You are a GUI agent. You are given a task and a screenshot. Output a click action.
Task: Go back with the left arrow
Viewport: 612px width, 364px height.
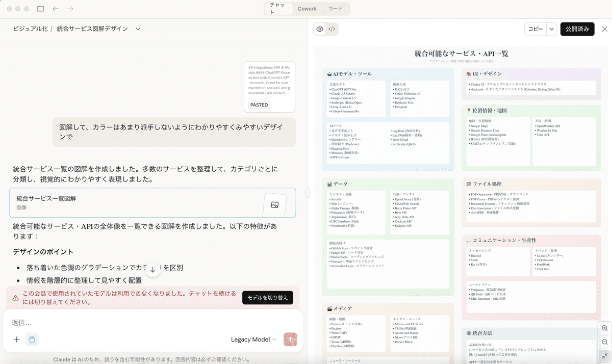point(56,9)
